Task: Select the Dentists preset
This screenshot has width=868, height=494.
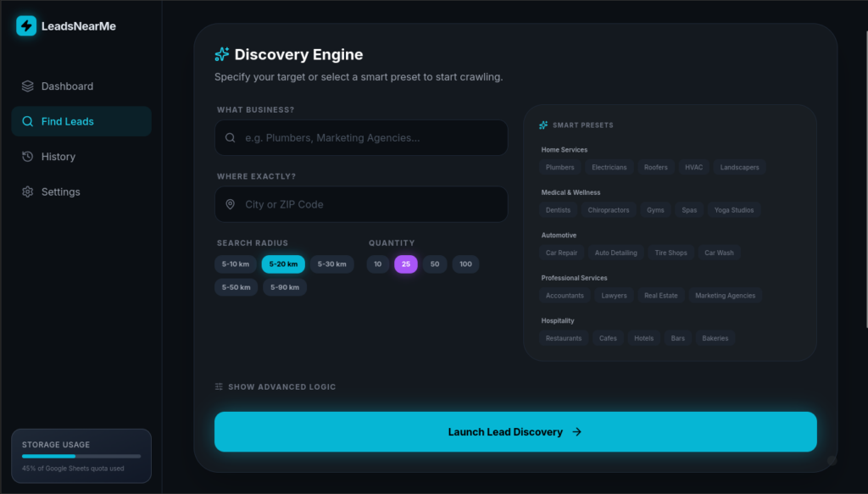Action: click(558, 210)
